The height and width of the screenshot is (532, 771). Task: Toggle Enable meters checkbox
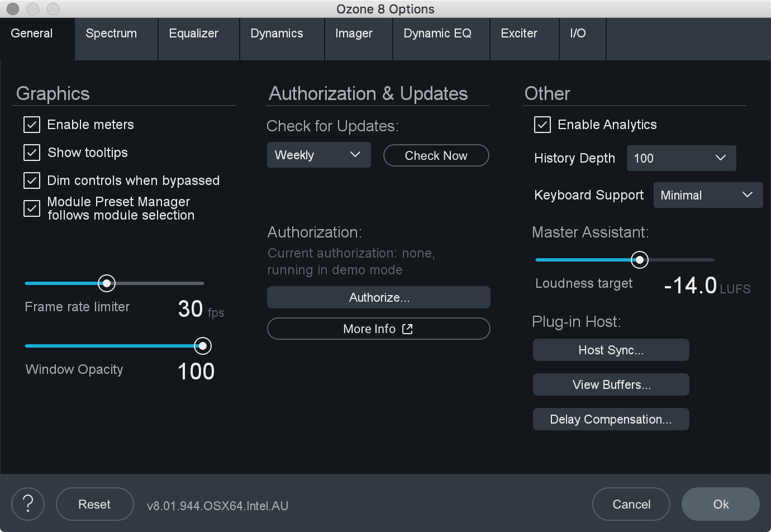(x=32, y=125)
